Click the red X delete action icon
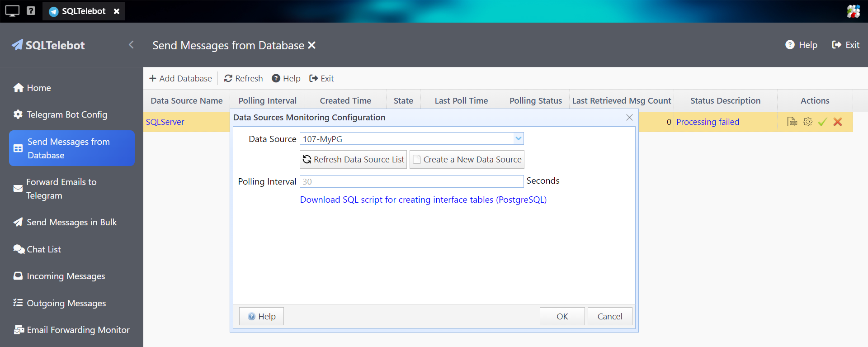This screenshot has height=347, width=868. pyautogui.click(x=838, y=122)
